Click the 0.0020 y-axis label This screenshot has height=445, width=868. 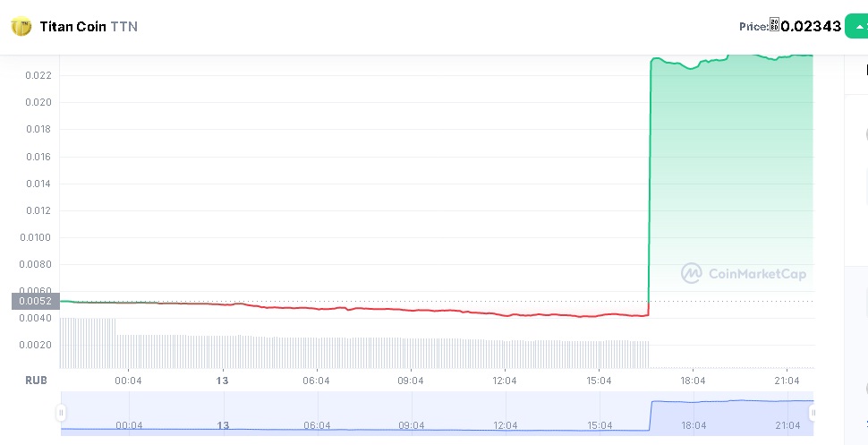[36, 345]
